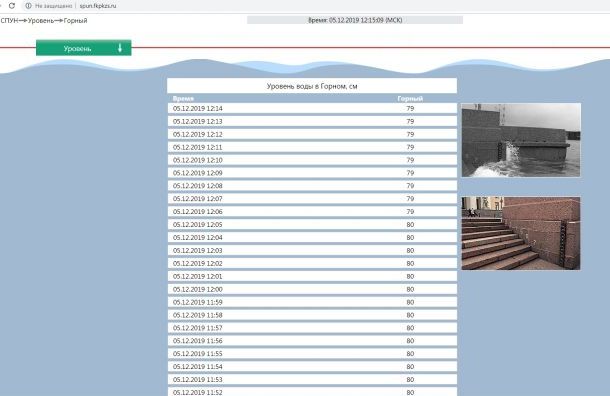Click the down arrow on Уровень button
The image size is (610, 396).
point(120,48)
